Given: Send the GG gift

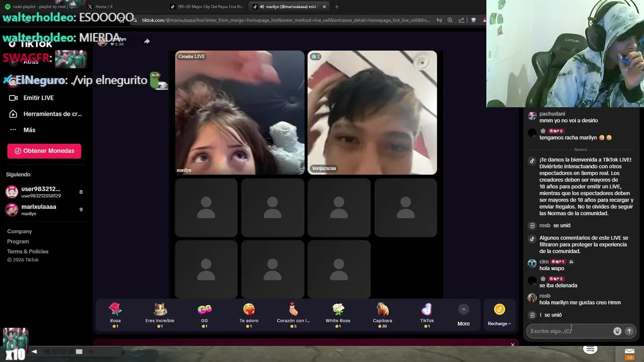Looking at the screenshot, I should (x=204, y=316).
